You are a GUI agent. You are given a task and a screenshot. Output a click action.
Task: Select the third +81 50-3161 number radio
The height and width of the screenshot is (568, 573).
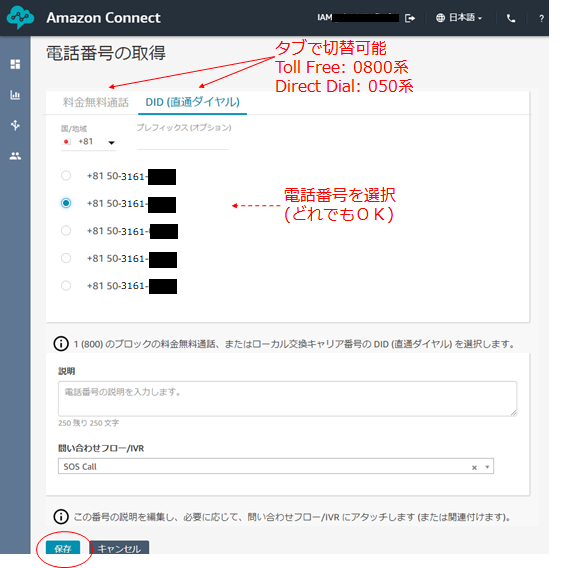click(x=66, y=231)
